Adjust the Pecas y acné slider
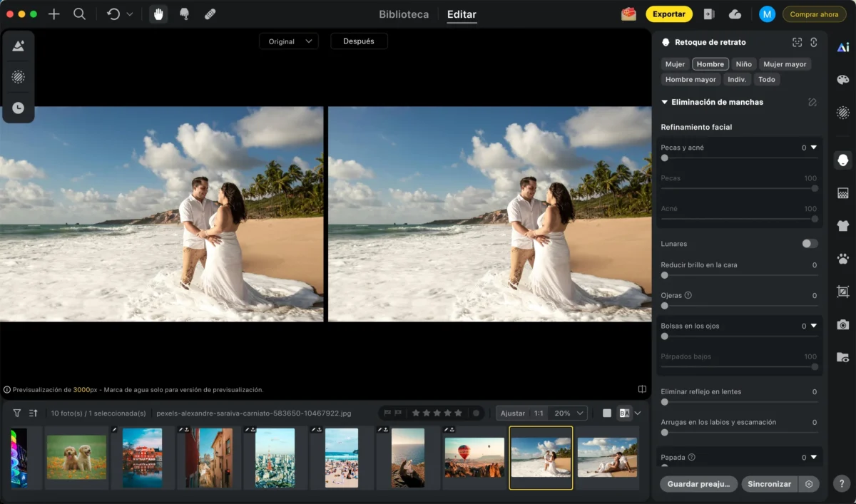 (665, 158)
